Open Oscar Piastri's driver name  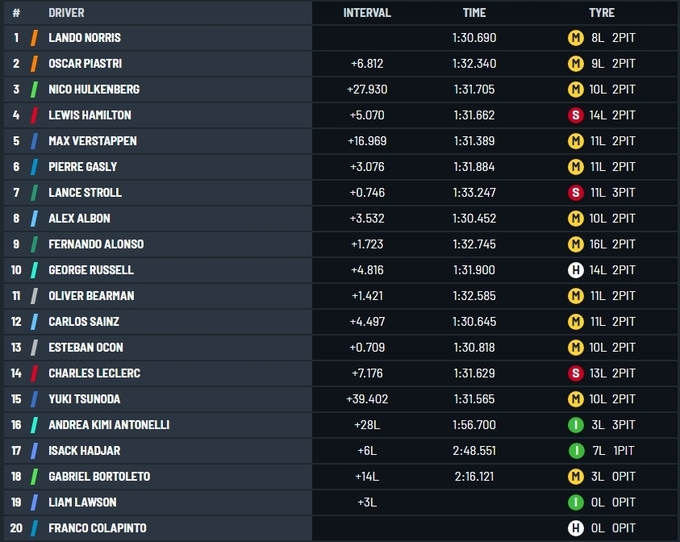click(x=87, y=64)
